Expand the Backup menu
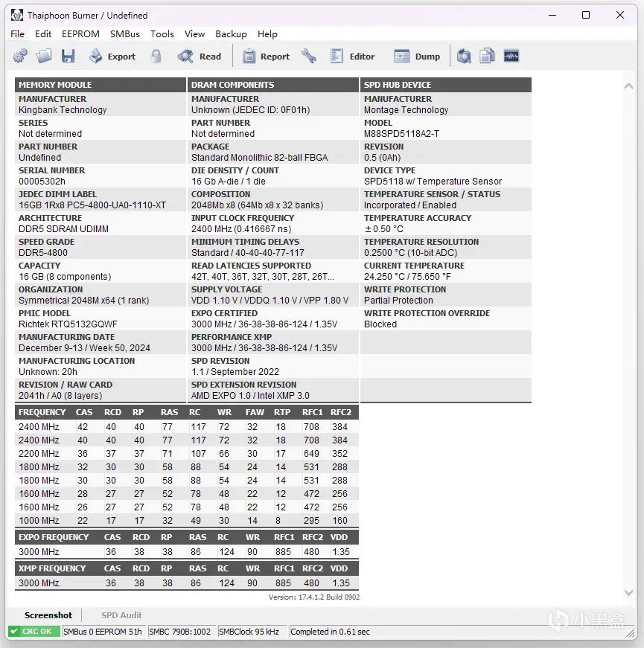 (x=231, y=33)
